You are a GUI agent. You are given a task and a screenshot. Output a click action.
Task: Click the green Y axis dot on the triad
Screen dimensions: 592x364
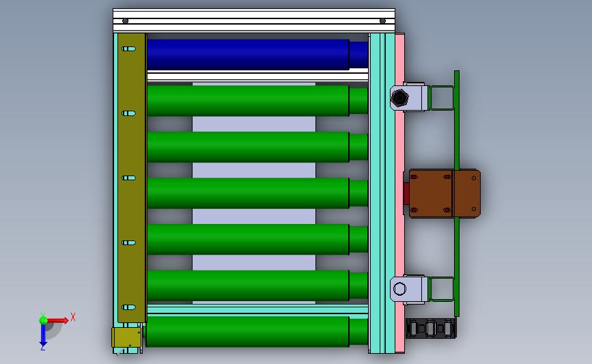point(43,320)
